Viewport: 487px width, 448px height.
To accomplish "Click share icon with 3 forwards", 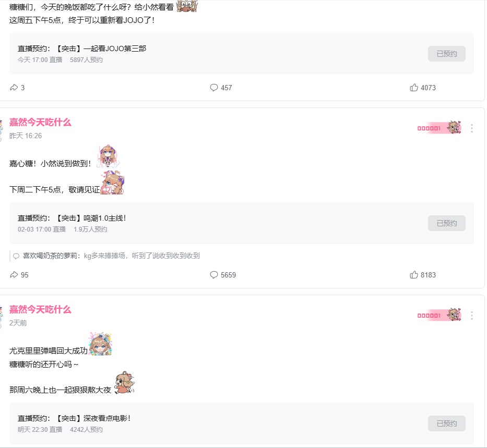I will coord(17,88).
